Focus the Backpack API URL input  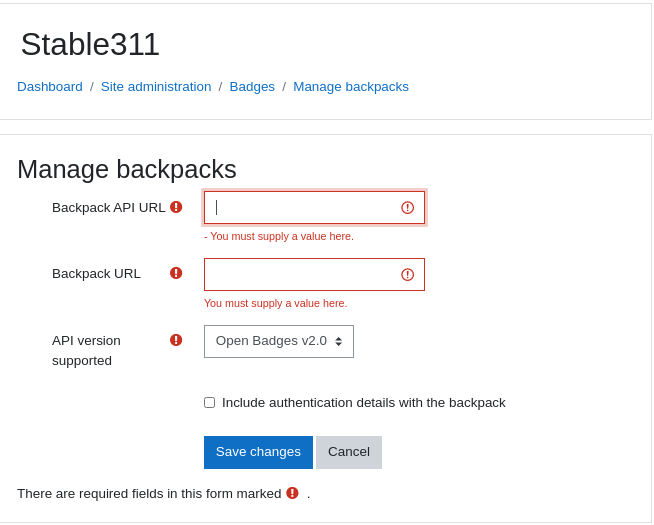[314, 208]
